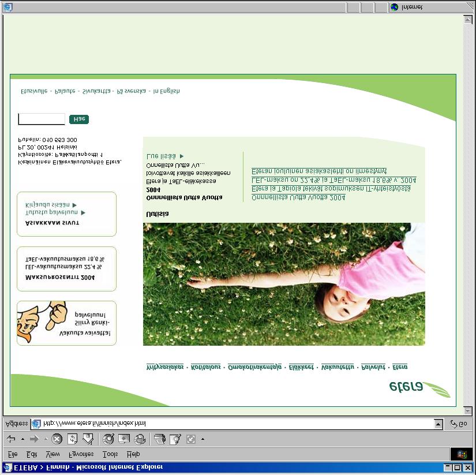This screenshot has height=475, width=476.
Task: Open the Favorites menu
Action: pos(81,454)
